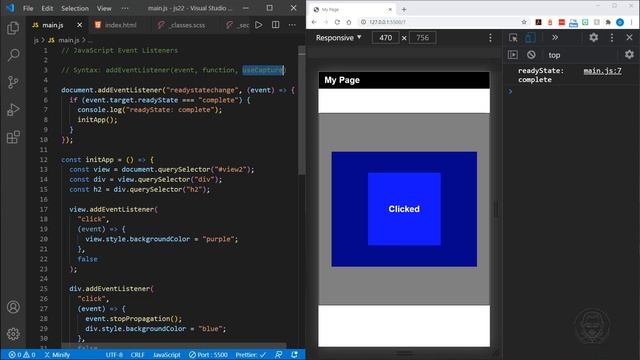
Task: Close the My Page browser tab
Action: (390, 9)
